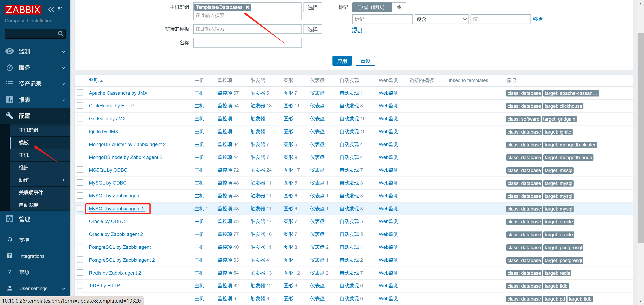This screenshot has height=305, width=644.
Task: Click the sidebar search magnifier icon
Action: click(61, 34)
